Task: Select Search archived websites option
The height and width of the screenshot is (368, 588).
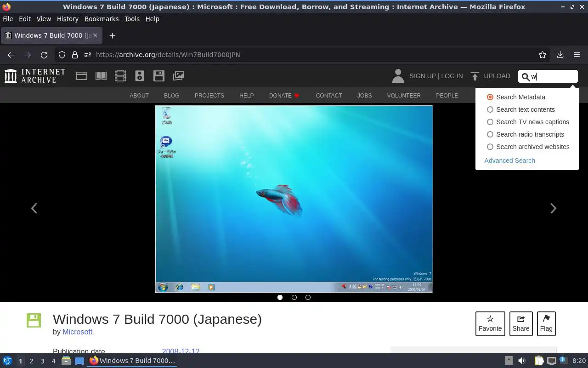Action: pos(528,147)
